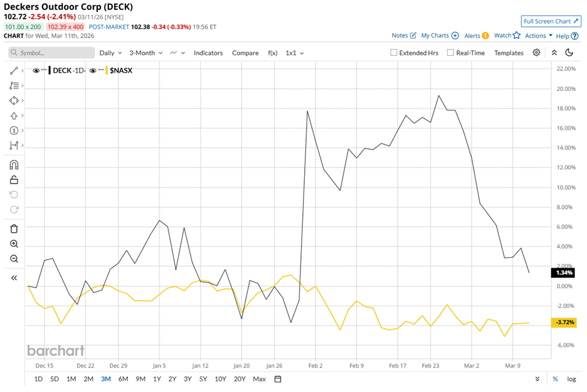Open DECK series options ellipsis
This screenshot has height=392, width=587.
44,70
